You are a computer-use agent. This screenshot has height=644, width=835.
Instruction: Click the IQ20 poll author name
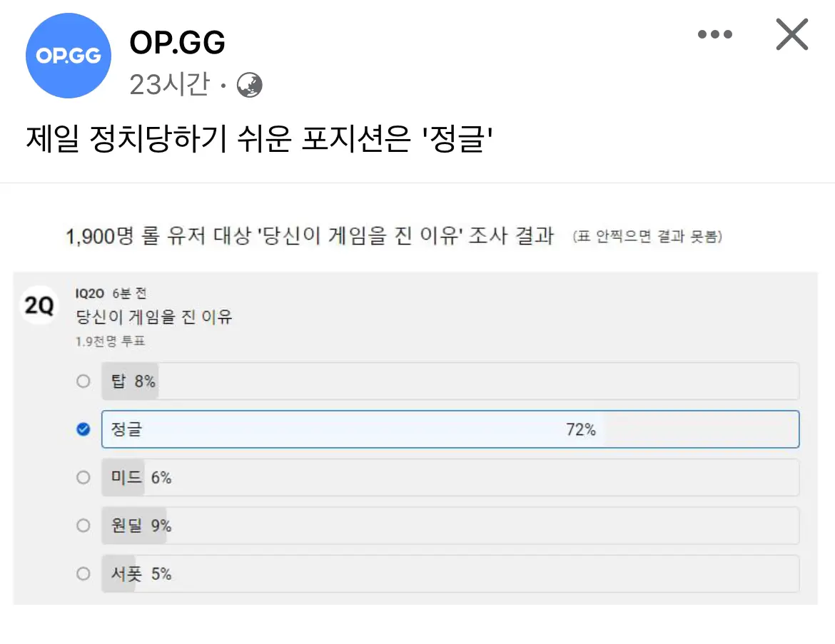click(x=89, y=293)
